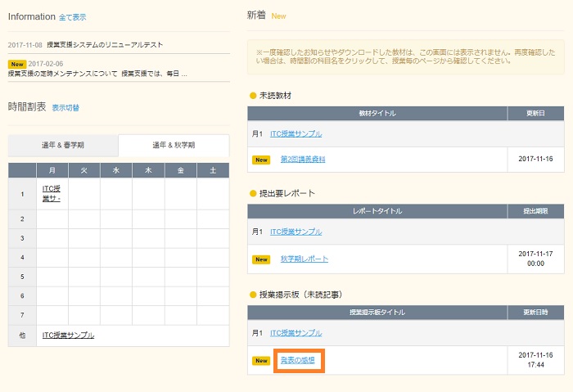573x392 pixels.
Task: Click New badge beside 第2回講義資料
Action: [261, 160]
